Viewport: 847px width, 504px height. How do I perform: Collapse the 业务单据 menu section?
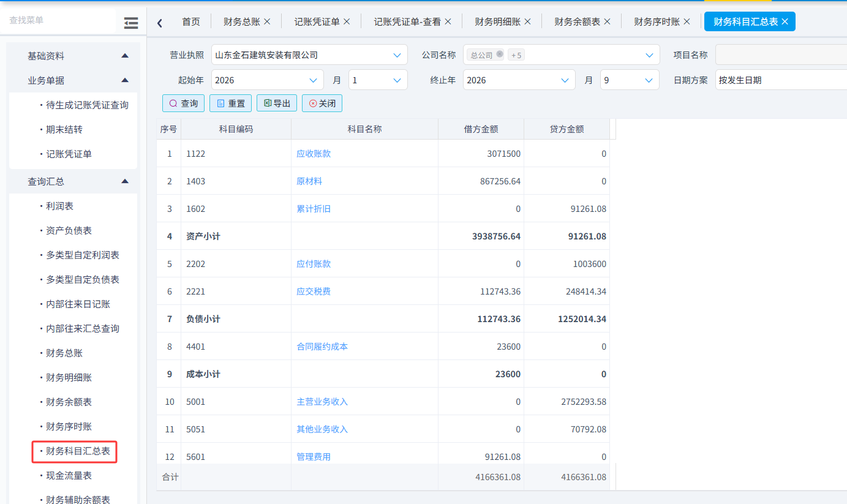click(125, 80)
